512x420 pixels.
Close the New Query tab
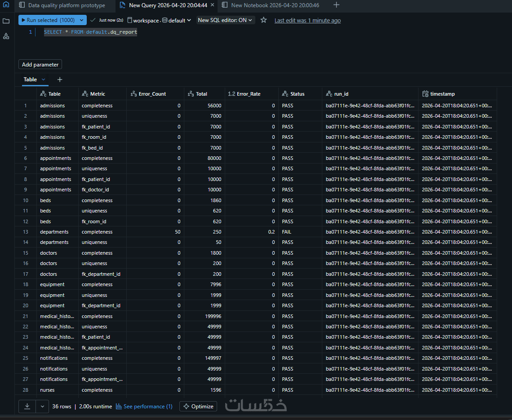[x=213, y=5]
